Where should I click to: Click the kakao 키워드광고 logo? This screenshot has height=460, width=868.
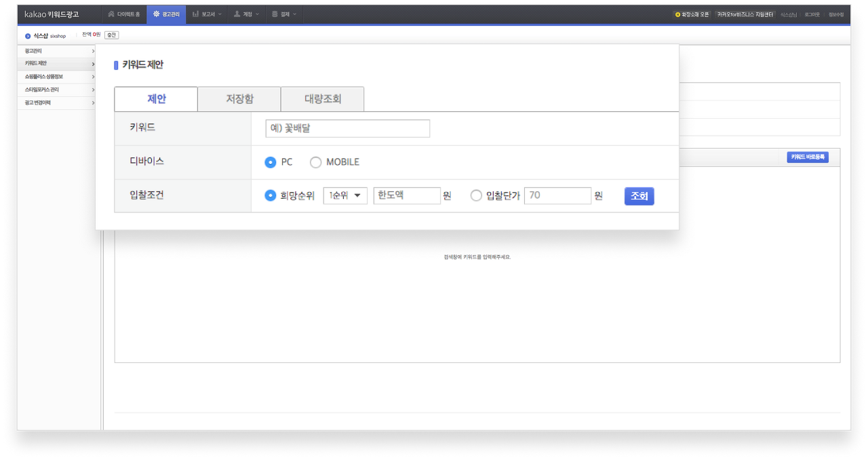52,14
